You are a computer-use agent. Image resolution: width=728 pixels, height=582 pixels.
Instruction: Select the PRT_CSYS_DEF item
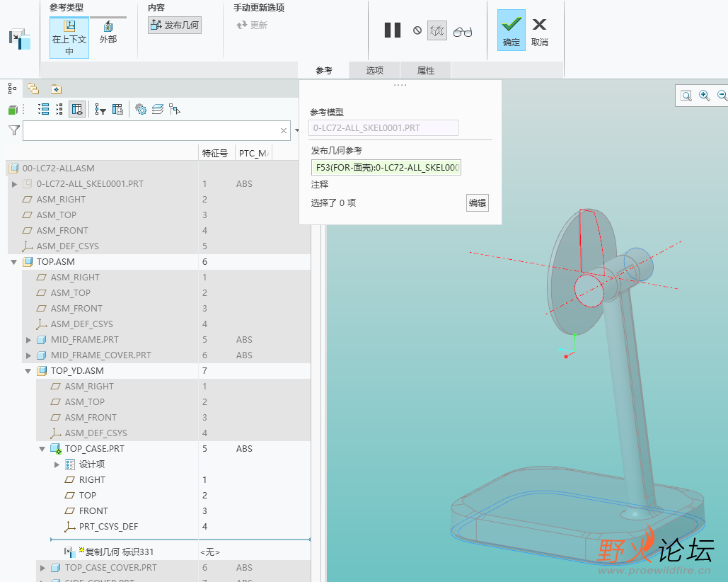coord(108,526)
